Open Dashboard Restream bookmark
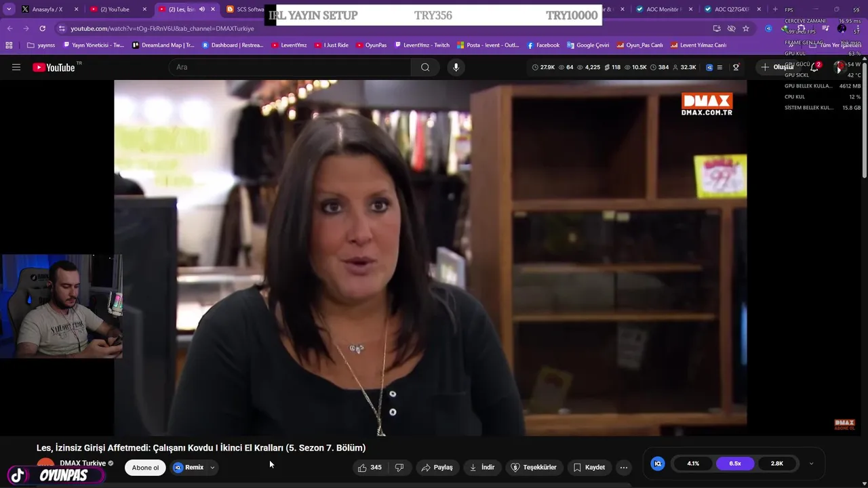The width and height of the screenshot is (868, 488). [233, 45]
